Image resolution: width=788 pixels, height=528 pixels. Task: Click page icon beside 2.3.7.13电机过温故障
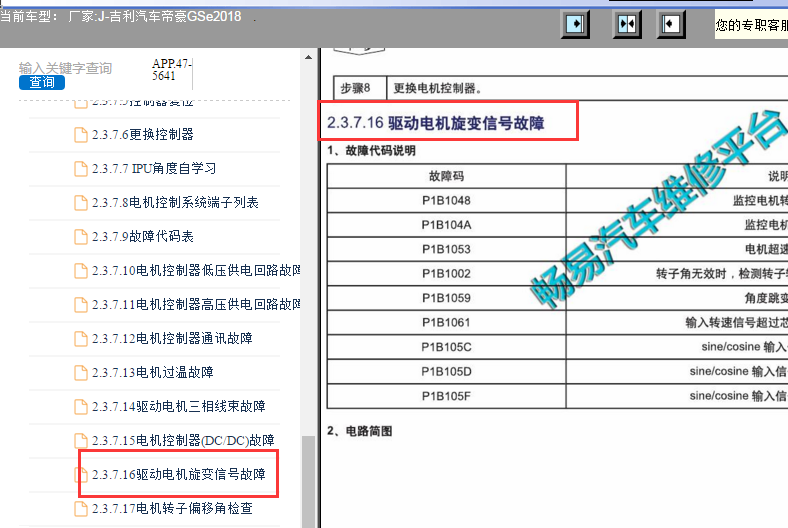point(81,372)
